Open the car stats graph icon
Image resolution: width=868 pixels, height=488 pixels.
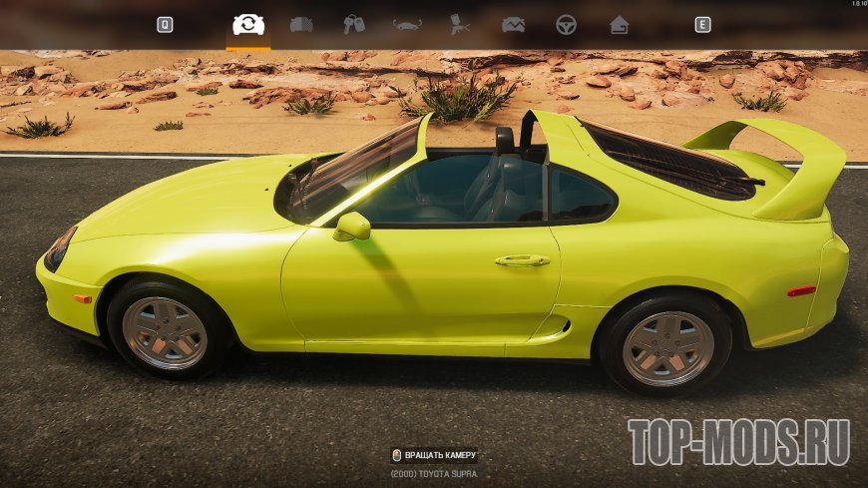click(513, 25)
